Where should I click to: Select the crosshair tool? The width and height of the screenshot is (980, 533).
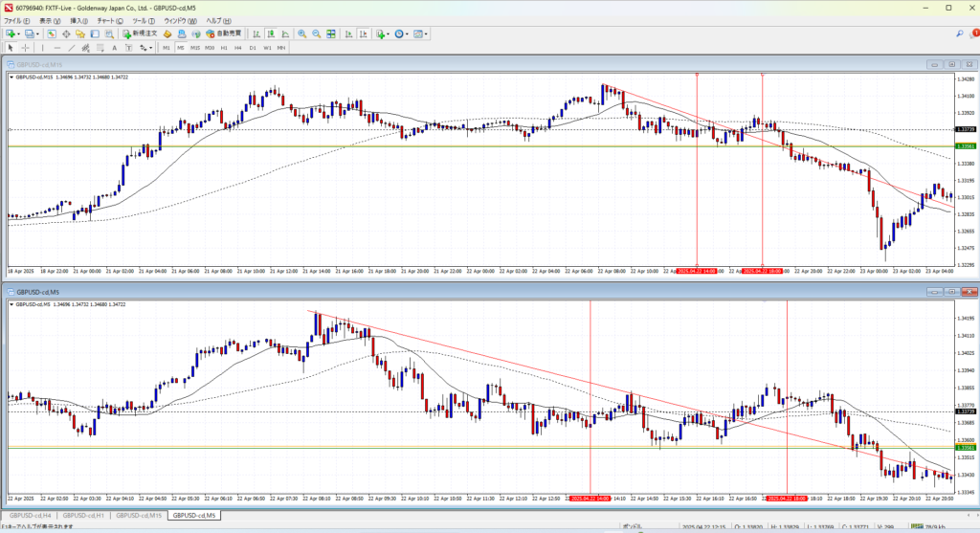coord(26,48)
